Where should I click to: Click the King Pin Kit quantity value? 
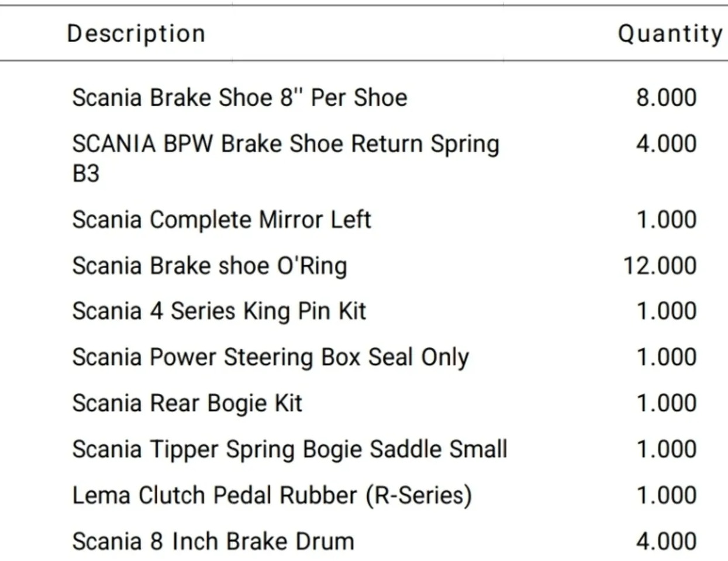(666, 311)
